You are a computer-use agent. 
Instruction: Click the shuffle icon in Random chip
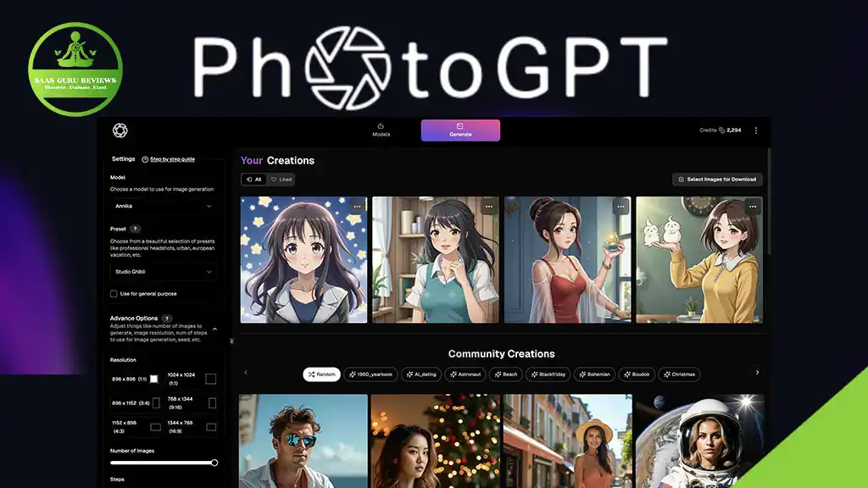(312, 374)
